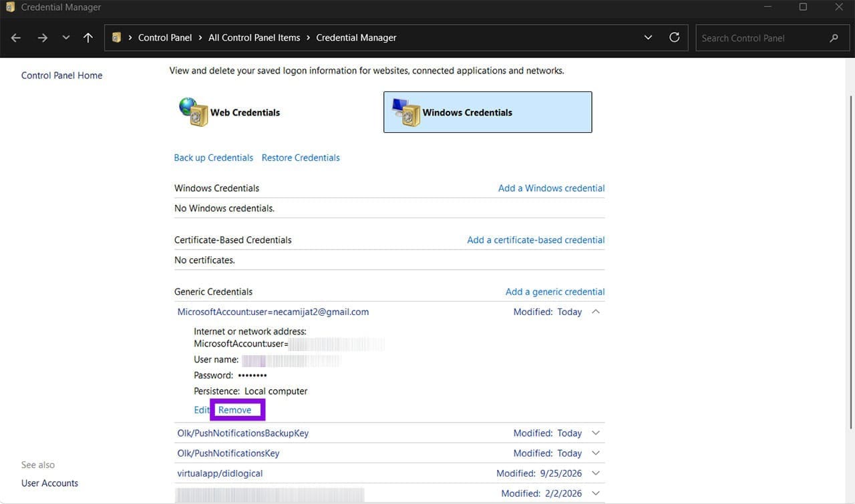Select Windows Credentials tab
This screenshot has width=855, height=504.
tap(488, 112)
